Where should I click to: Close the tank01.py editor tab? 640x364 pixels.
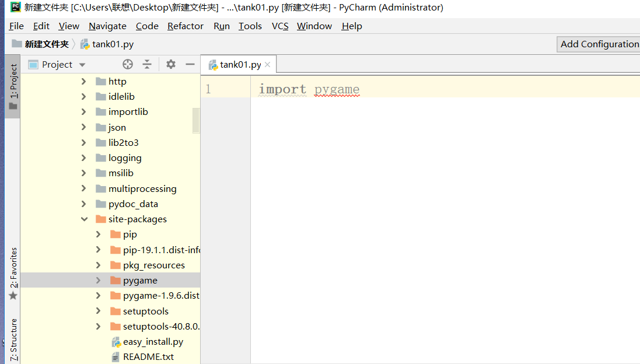click(x=267, y=65)
